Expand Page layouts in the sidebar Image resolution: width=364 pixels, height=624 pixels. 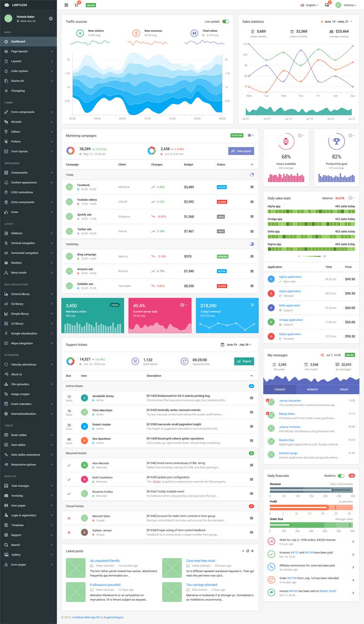[x=28, y=51]
